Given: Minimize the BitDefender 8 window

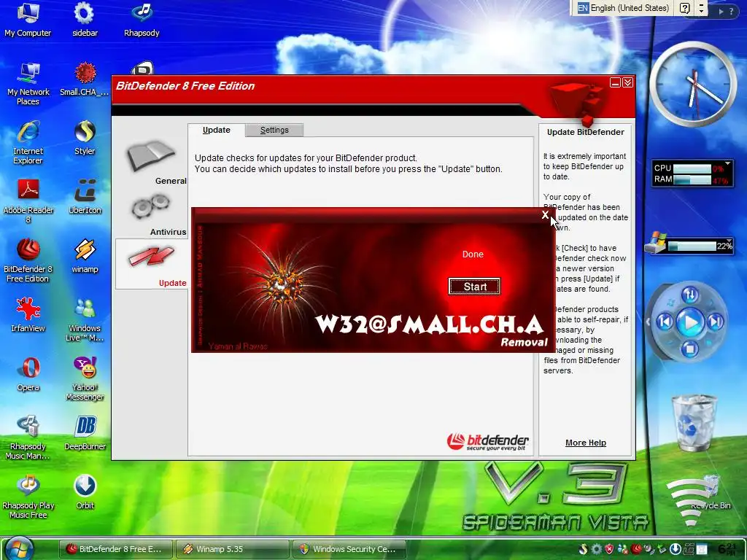Looking at the screenshot, I should pyautogui.click(x=615, y=83).
